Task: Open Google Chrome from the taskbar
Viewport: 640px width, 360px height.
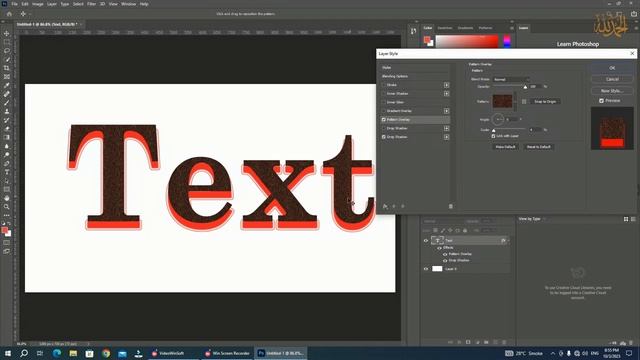Action: point(106,353)
